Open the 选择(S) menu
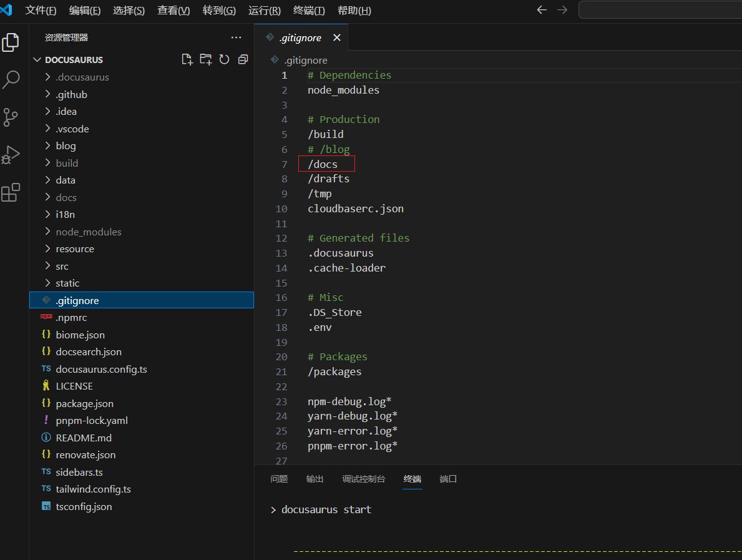This screenshot has width=742, height=560. point(129,11)
